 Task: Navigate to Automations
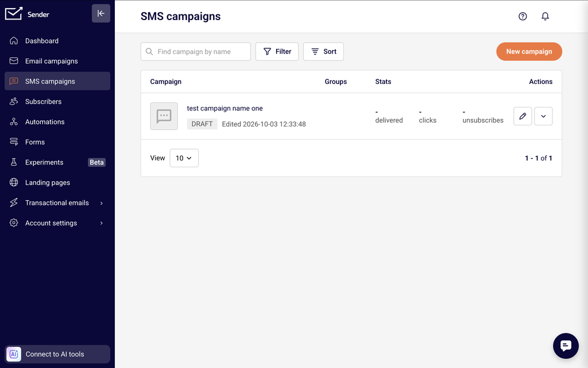point(57,122)
